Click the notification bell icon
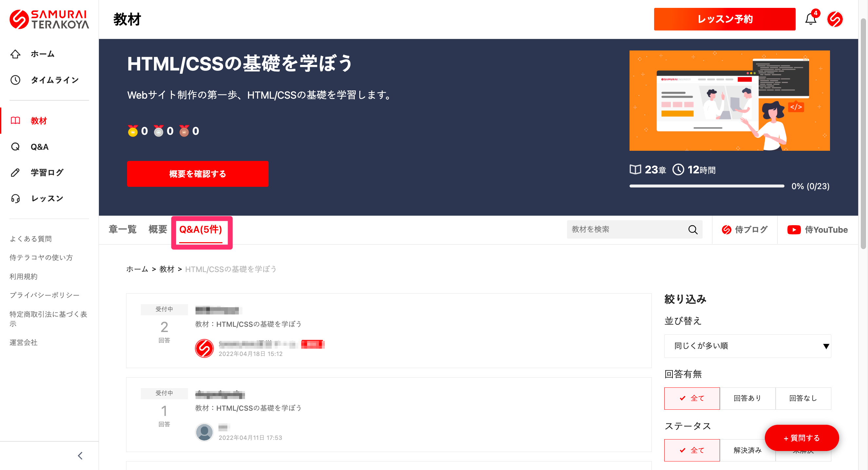 tap(810, 19)
